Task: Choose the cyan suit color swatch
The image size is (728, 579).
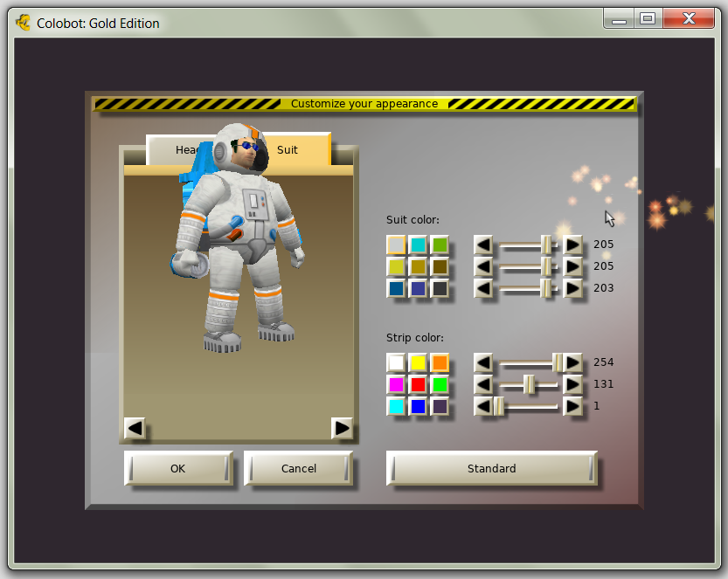Action: pyautogui.click(x=418, y=245)
